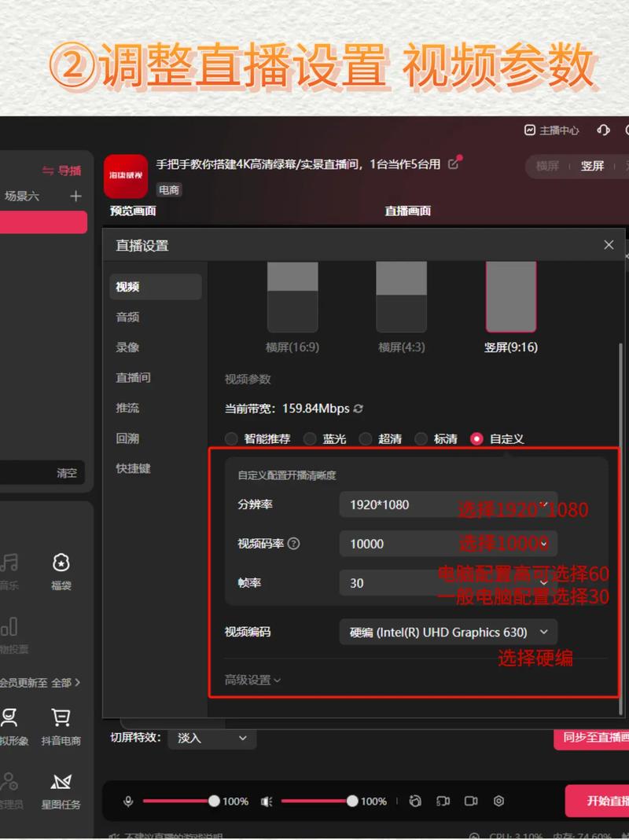Mute the microphone icon in bottom bar
Image resolution: width=629 pixels, height=840 pixels.
coord(128,801)
